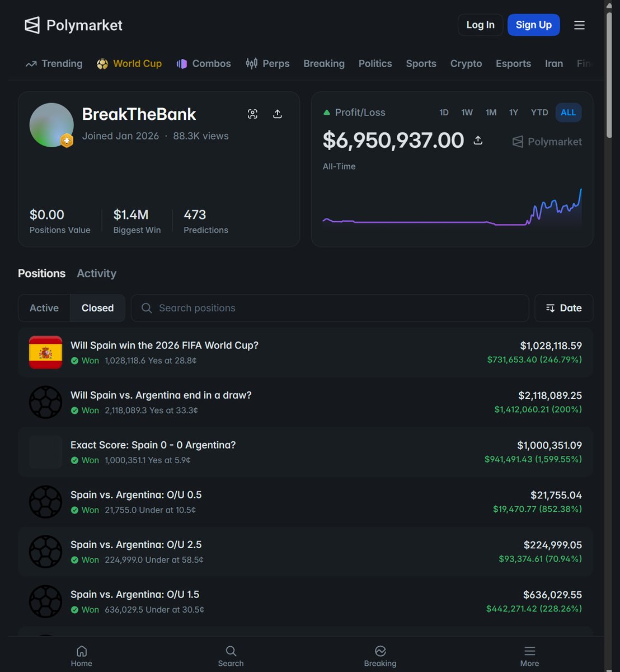Click soccer ball icon for O/U 0.5 market
620x672 pixels.
point(45,502)
